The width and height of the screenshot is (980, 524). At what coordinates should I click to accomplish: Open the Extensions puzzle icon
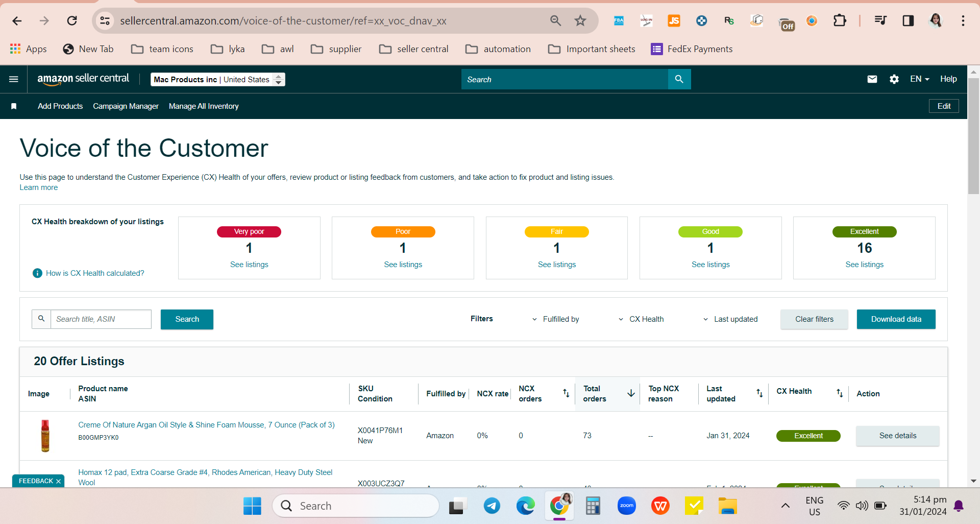coord(839,20)
